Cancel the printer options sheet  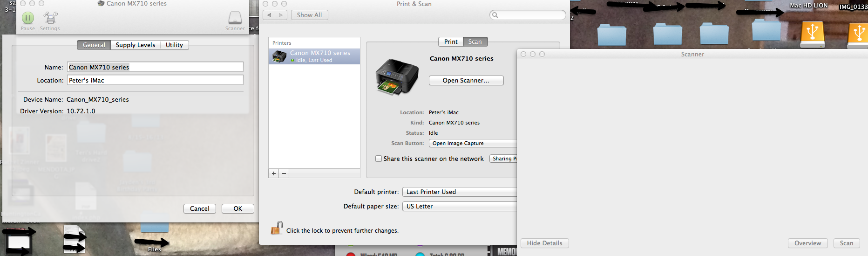200,208
